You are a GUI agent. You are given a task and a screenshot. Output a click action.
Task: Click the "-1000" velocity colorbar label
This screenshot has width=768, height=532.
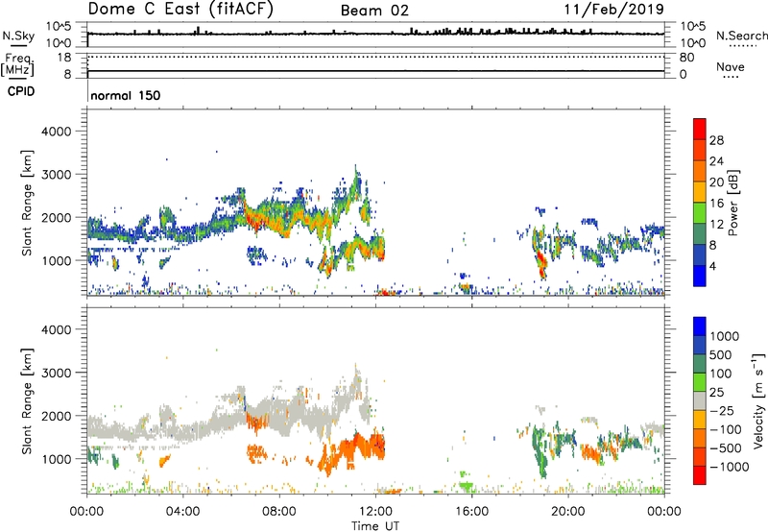(x=729, y=467)
